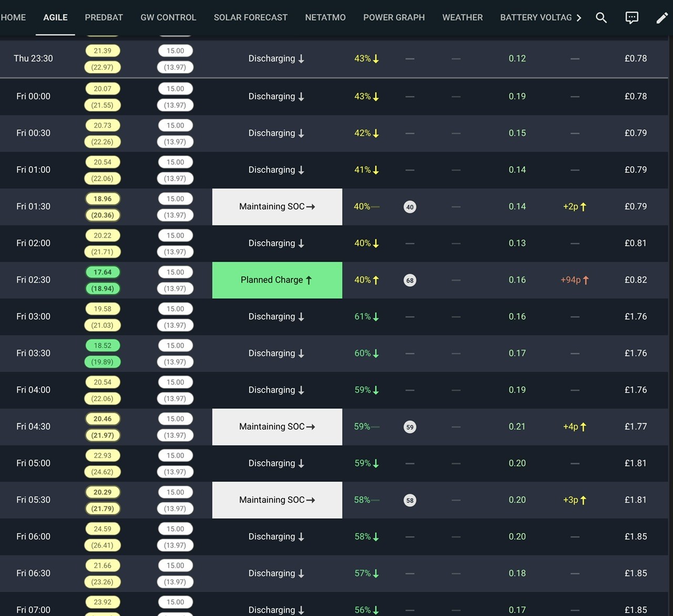Select the Fri 03:00 time row label

tap(33, 316)
